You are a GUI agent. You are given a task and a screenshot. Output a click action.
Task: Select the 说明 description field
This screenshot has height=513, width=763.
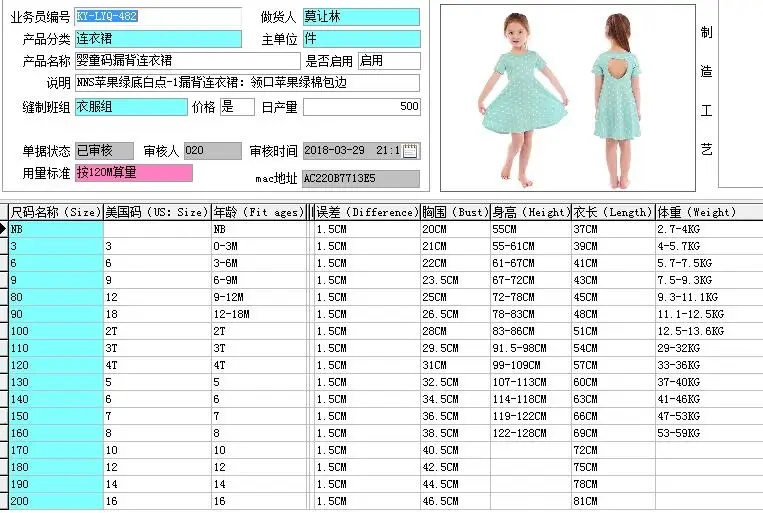click(x=247, y=83)
